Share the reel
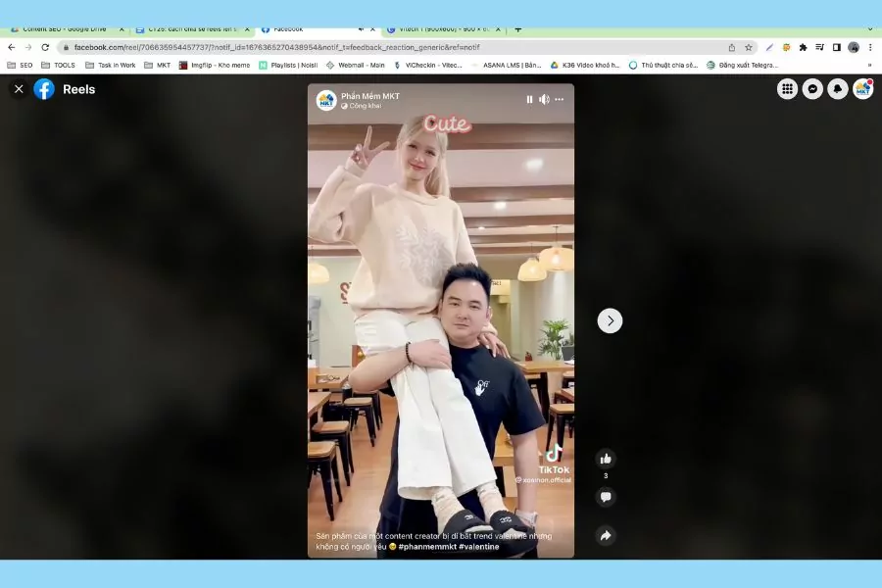882x588 pixels. click(606, 535)
